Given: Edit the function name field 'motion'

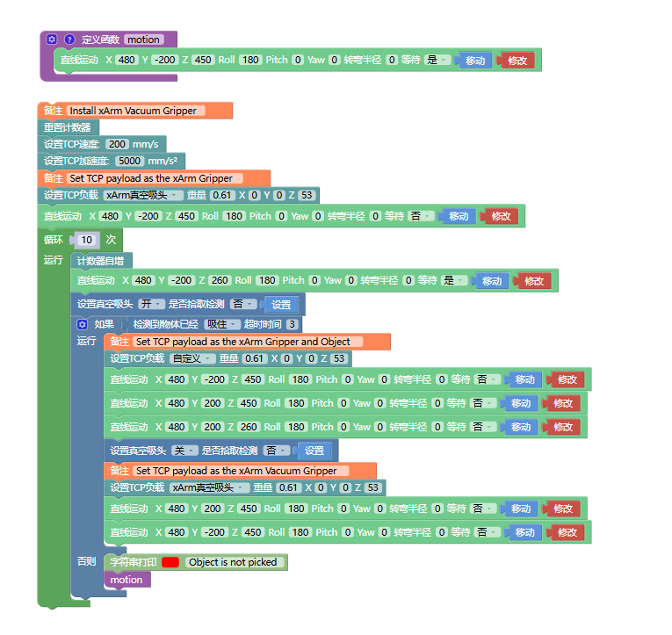Looking at the screenshot, I should (x=144, y=40).
